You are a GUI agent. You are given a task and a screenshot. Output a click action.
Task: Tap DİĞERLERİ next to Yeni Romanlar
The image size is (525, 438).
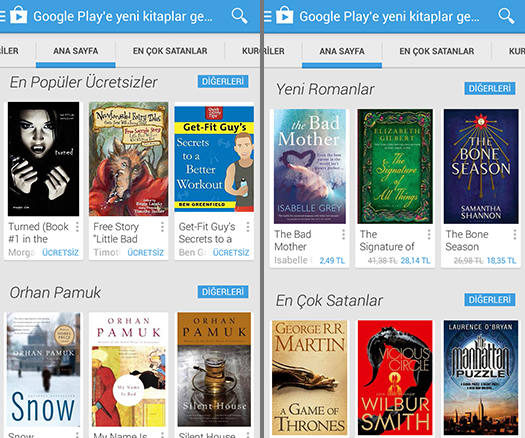click(x=490, y=88)
